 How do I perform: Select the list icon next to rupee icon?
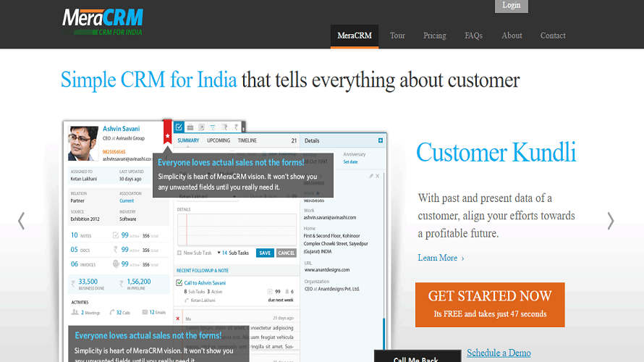(224, 127)
